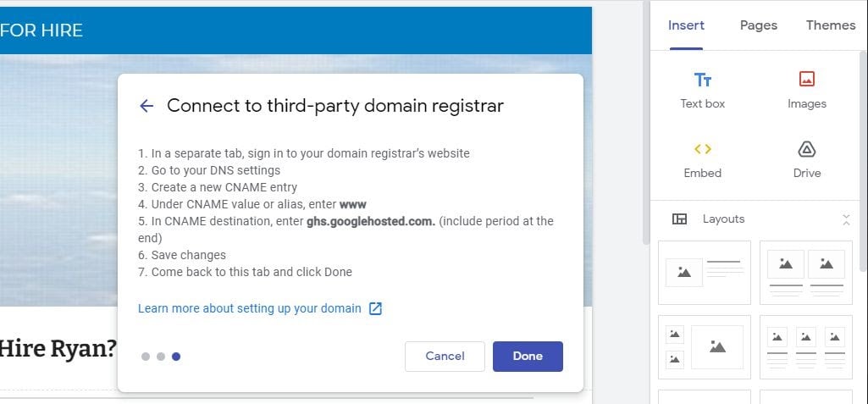Viewport: 868px width, 404px height.
Task: Insert from Drive
Action: tap(806, 159)
